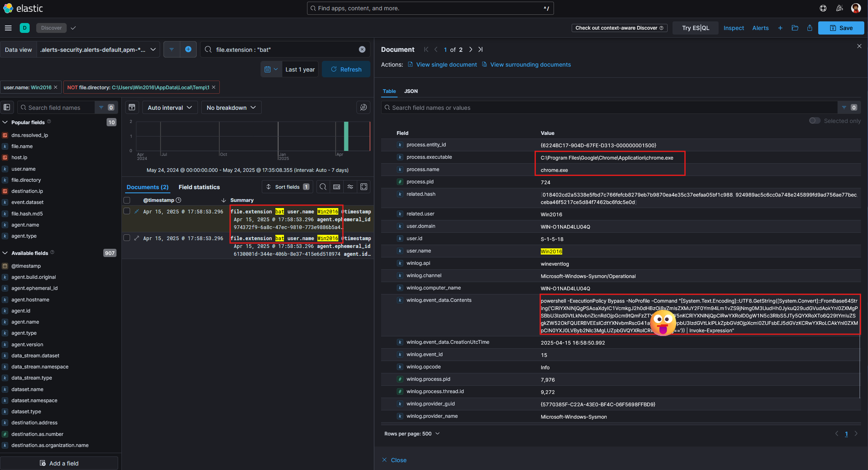Open saved searches folder icon
Screen dimensions: 868x470
pos(795,28)
